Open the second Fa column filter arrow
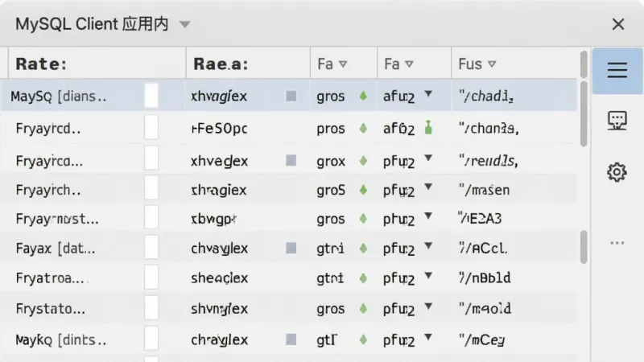 point(409,64)
